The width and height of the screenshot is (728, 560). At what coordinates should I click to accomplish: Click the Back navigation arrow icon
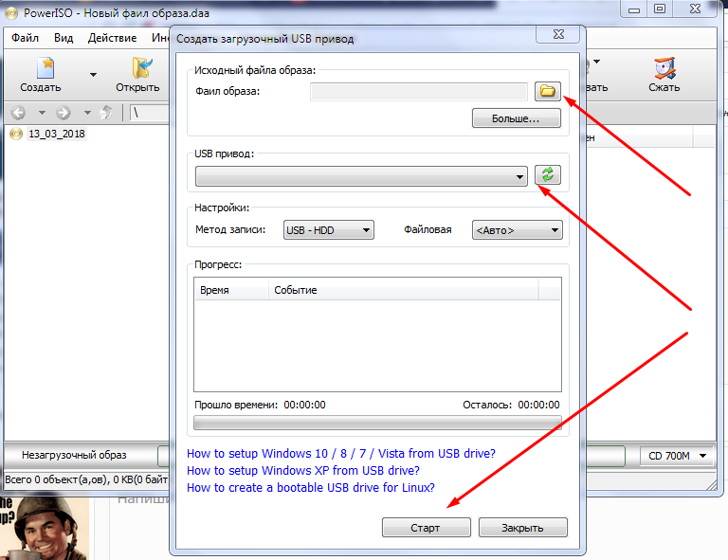18,112
